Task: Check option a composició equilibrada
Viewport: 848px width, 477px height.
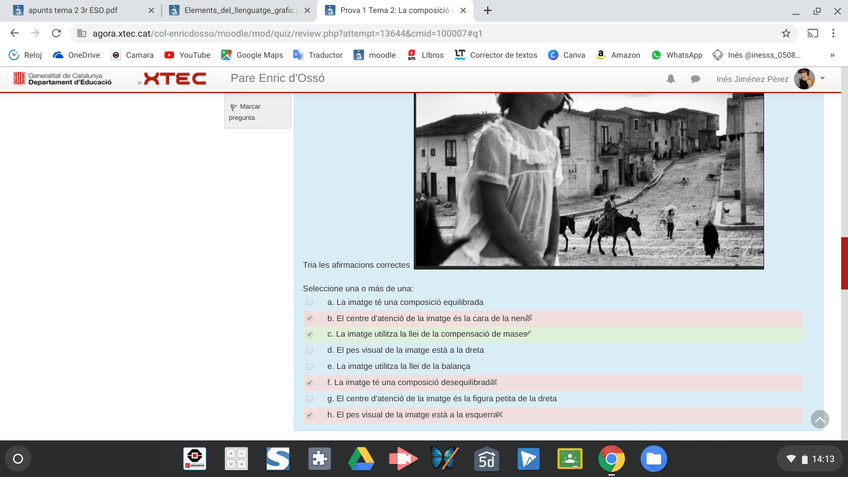Action: pos(310,302)
